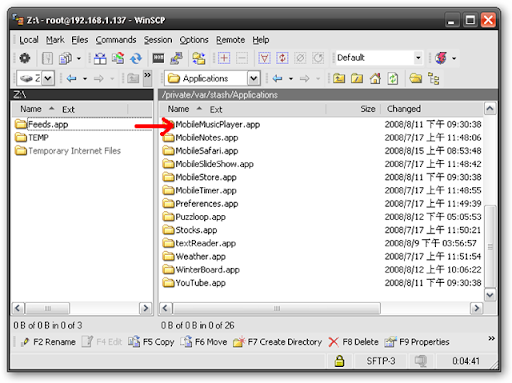Click the Select Files plus icon

pyautogui.click(x=224, y=58)
